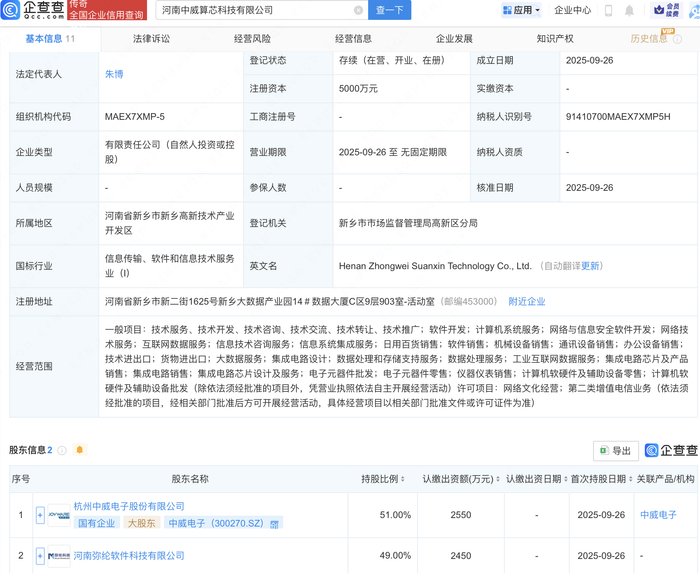The height and width of the screenshot is (573, 700).
Task: Switch to the 法律诉讼 tab
Action: pyautogui.click(x=152, y=39)
